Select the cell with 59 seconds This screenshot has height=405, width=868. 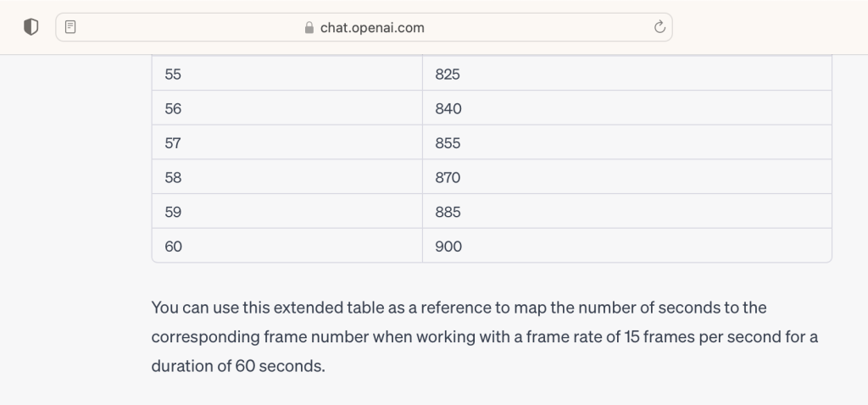(287, 211)
